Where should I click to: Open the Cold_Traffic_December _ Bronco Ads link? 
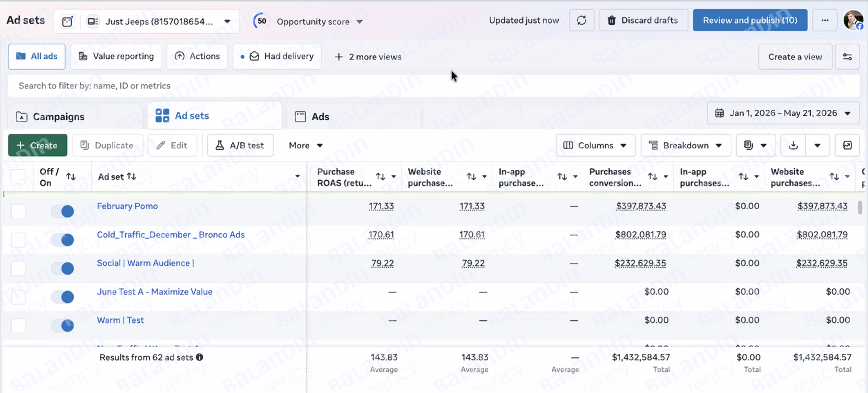(171, 235)
